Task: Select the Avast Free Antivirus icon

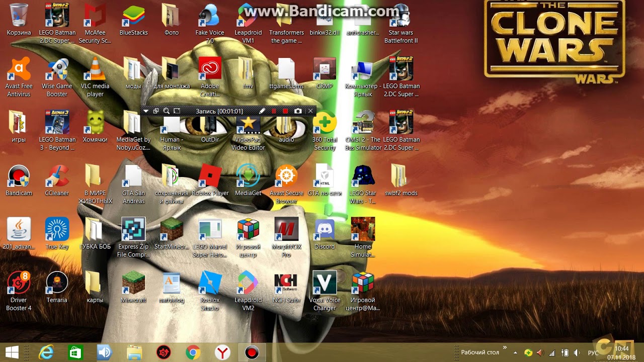Action: [x=19, y=77]
